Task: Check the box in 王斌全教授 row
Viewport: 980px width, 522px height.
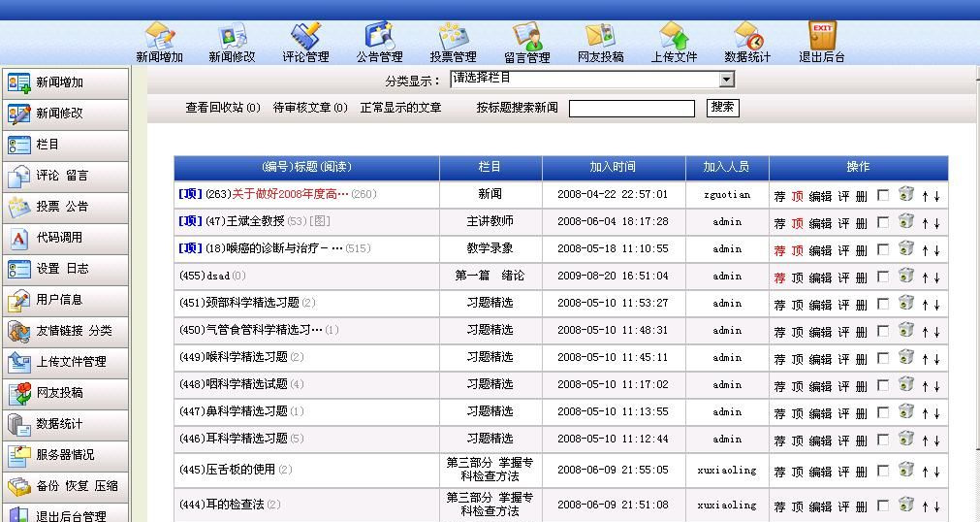Action: pyautogui.click(x=883, y=222)
